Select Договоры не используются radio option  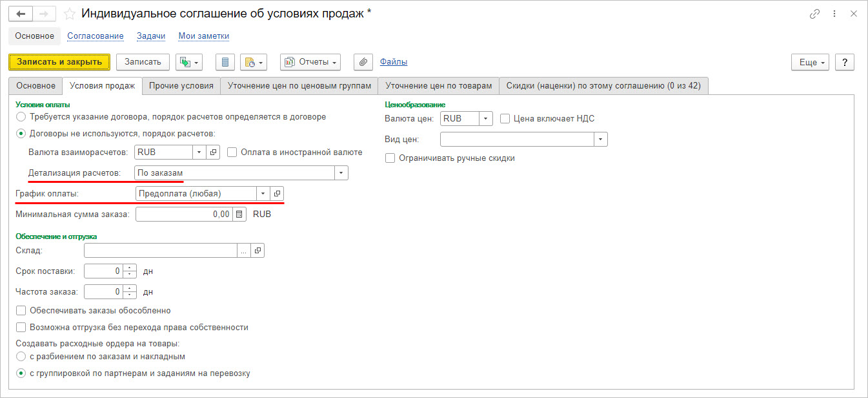pyautogui.click(x=21, y=134)
